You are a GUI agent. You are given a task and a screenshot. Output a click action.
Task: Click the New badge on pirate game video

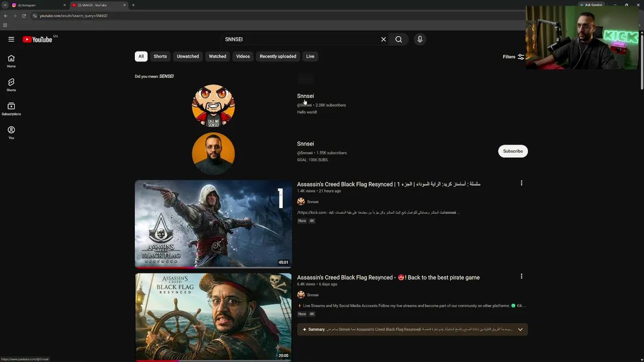point(302,314)
